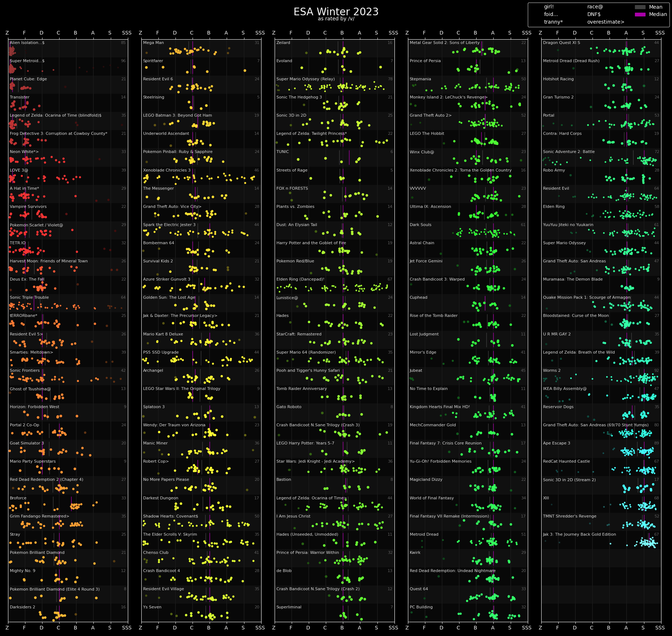The height and width of the screenshot is (636, 672).
Task: Select the 'Worms 2' row label
Action: (552, 371)
